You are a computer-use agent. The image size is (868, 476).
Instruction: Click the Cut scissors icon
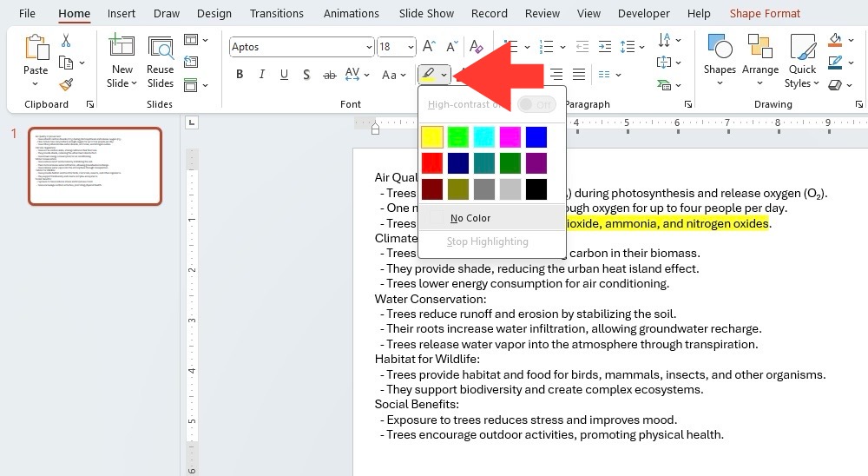[66, 41]
